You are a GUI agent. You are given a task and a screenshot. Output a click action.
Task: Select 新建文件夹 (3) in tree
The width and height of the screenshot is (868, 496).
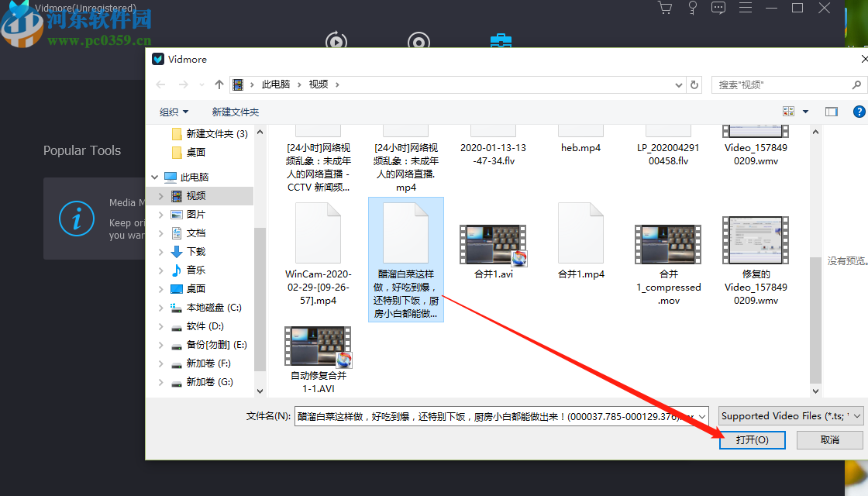210,133
